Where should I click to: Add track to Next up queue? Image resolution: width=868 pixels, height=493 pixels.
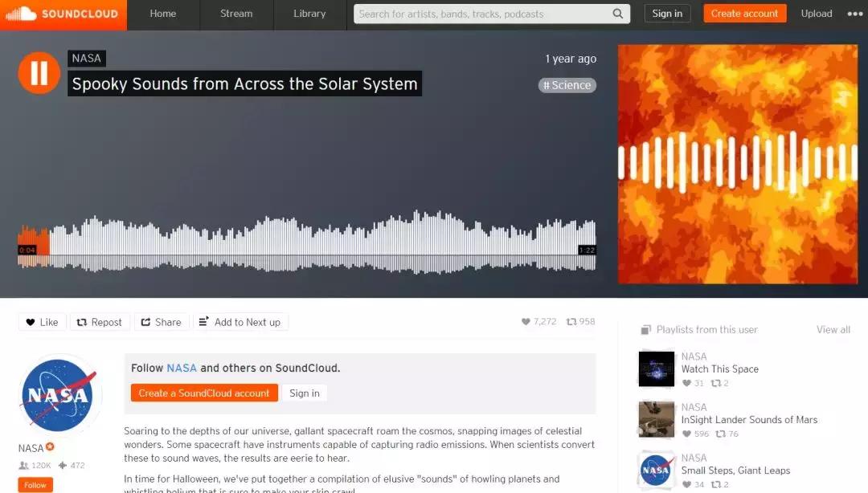240,322
